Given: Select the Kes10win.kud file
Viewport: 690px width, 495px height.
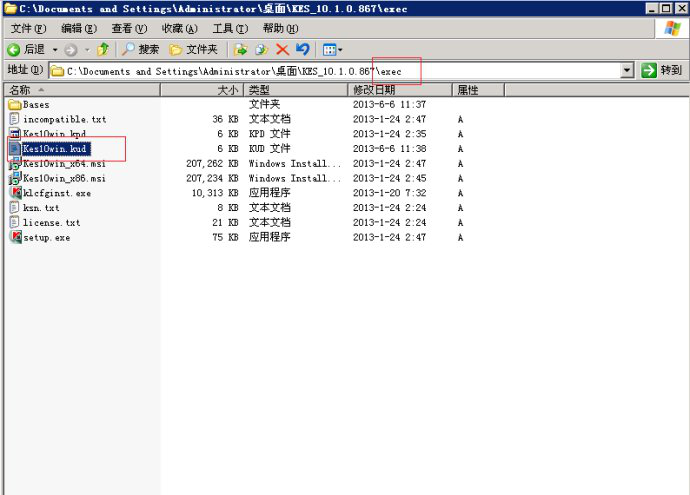Looking at the screenshot, I should pyautogui.click(x=56, y=148).
